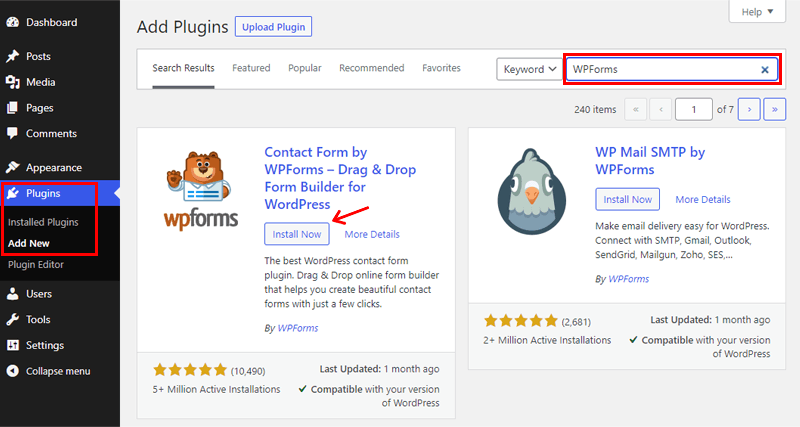Open WPForms author link under WP Mail SMTP
800x427 pixels.
(x=629, y=279)
